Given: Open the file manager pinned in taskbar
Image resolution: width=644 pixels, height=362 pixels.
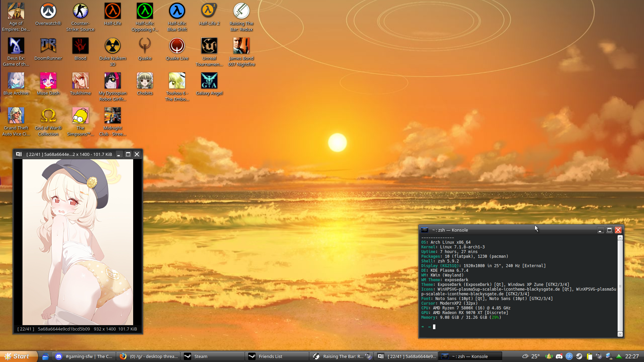Looking at the screenshot, I should point(45,356).
